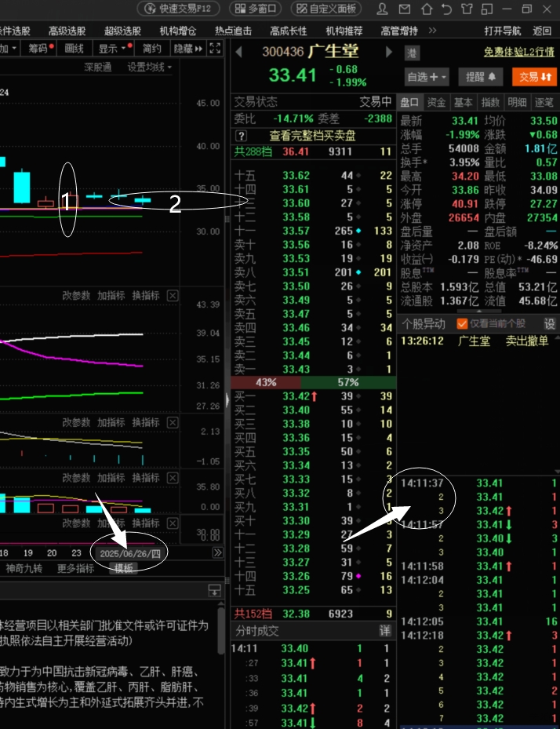Open 设 settings for 个股异动

point(549,323)
